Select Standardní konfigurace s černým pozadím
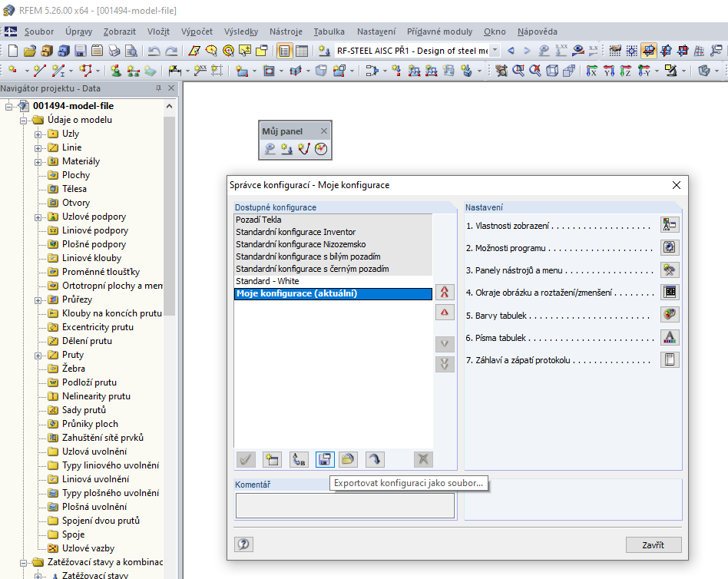 click(x=333, y=269)
